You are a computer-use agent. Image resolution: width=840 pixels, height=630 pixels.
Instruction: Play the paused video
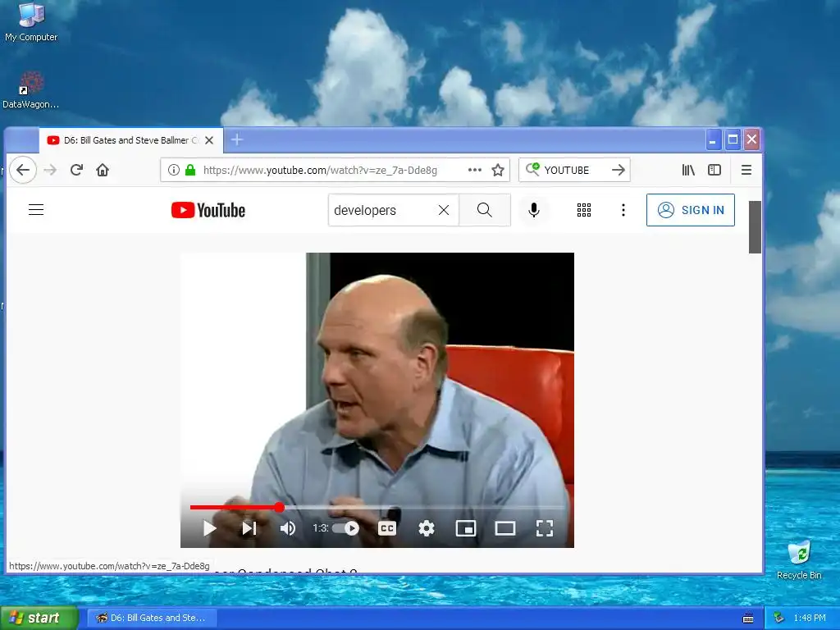209,529
